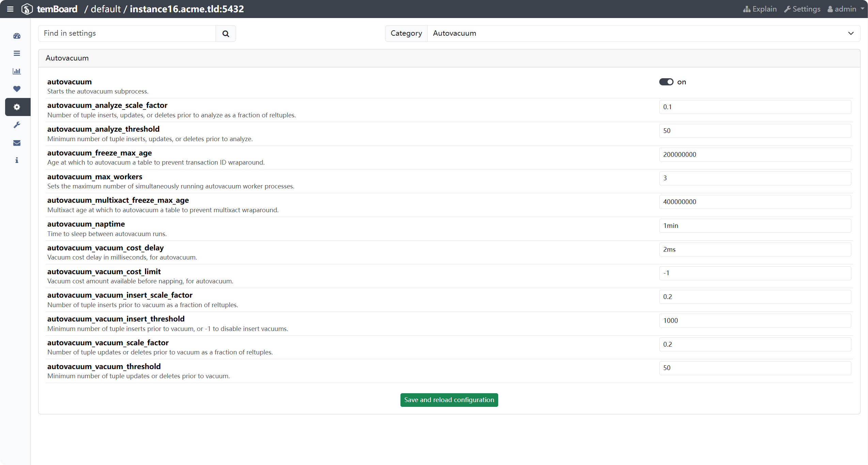Click the activity list sidebar icon
Viewport: 868px width, 465px height.
coord(17,53)
